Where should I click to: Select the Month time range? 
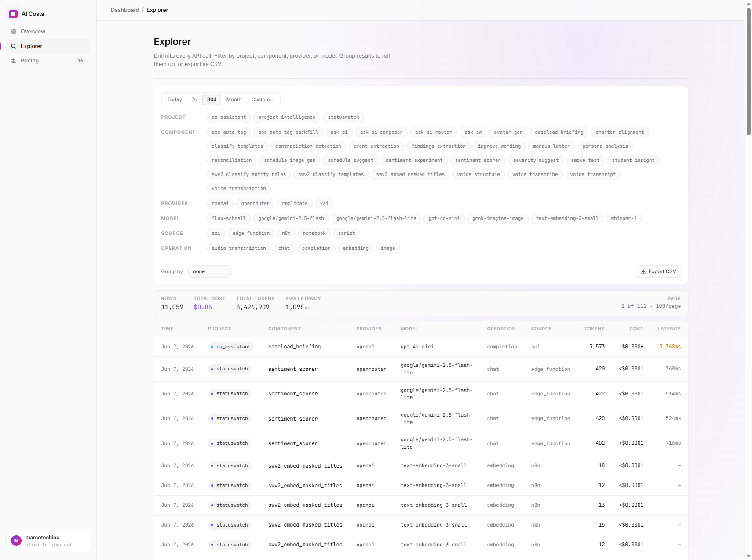[x=234, y=99]
